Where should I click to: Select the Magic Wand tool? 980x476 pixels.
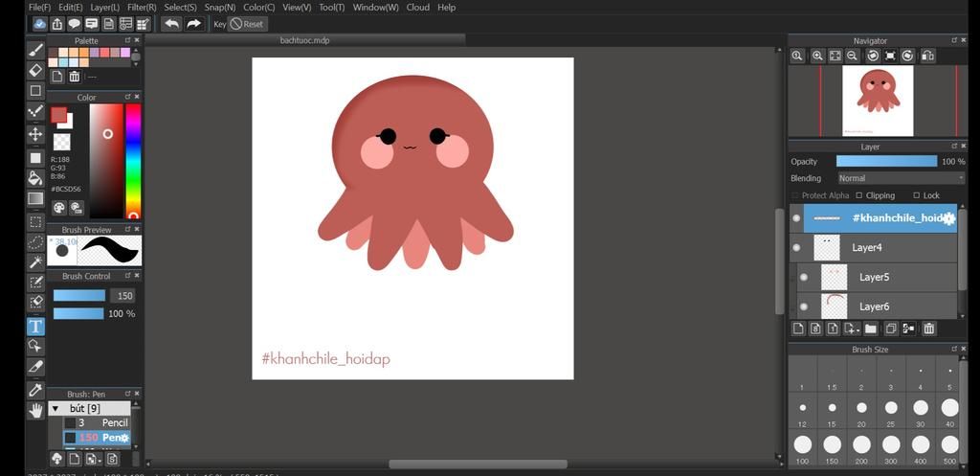[35, 262]
